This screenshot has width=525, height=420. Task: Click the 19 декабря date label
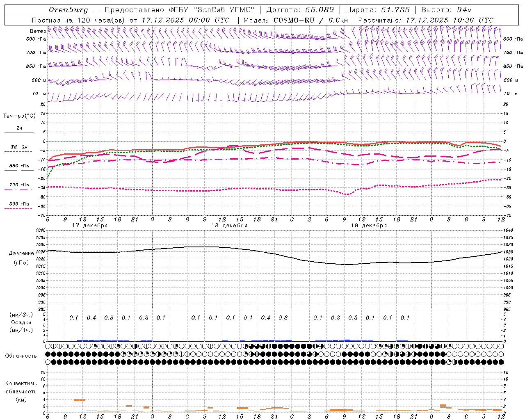click(x=369, y=226)
